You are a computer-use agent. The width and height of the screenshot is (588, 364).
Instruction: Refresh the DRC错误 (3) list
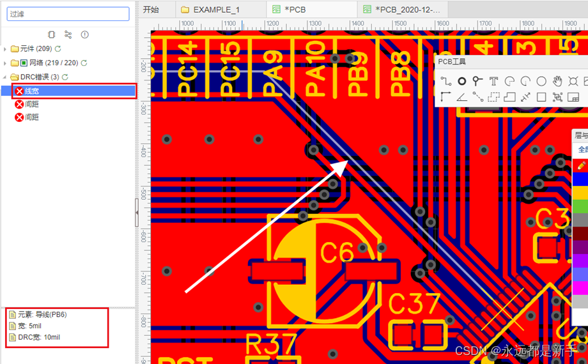pos(65,77)
